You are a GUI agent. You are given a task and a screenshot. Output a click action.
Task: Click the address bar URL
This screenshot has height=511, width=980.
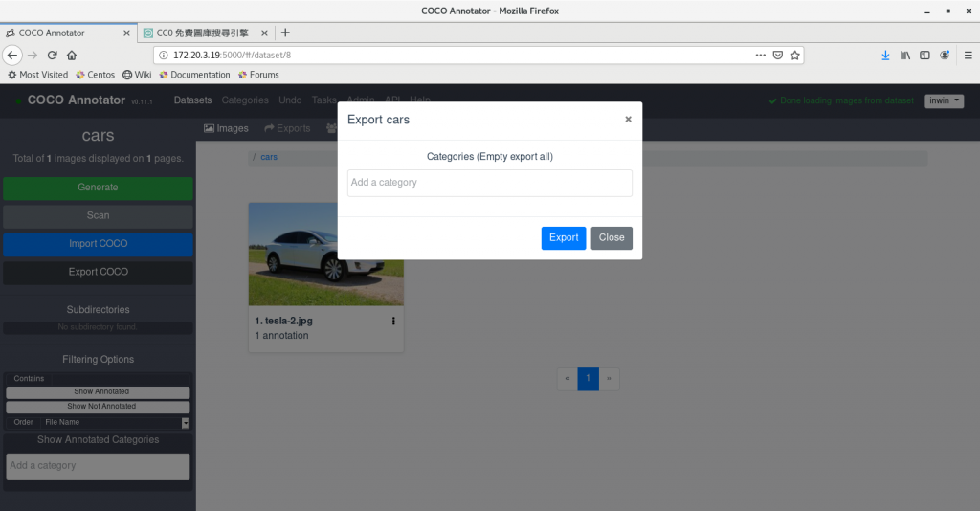(232, 55)
